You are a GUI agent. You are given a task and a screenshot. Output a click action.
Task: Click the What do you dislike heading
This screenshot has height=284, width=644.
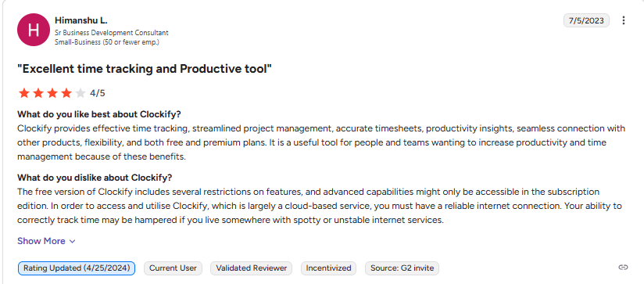tap(95, 178)
